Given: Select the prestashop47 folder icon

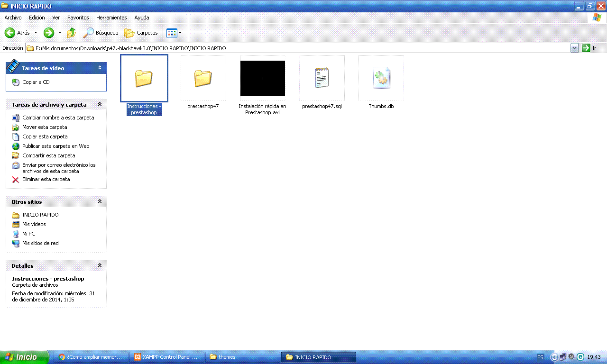Looking at the screenshot, I should pos(203,78).
